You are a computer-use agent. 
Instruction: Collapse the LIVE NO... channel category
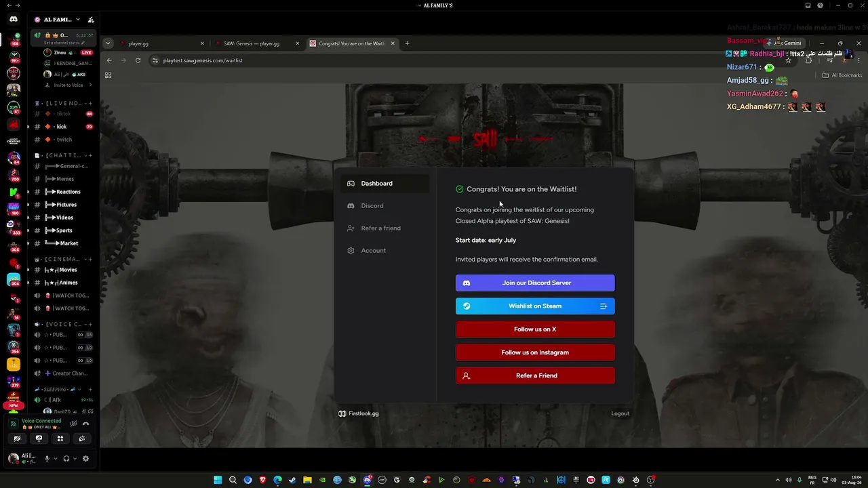tap(61, 103)
